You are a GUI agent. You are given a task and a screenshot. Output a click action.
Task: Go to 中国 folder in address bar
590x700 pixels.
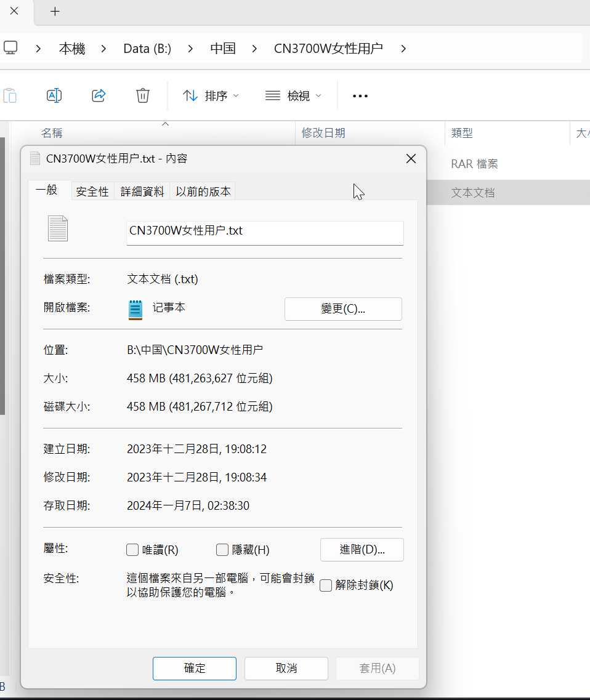click(x=222, y=48)
